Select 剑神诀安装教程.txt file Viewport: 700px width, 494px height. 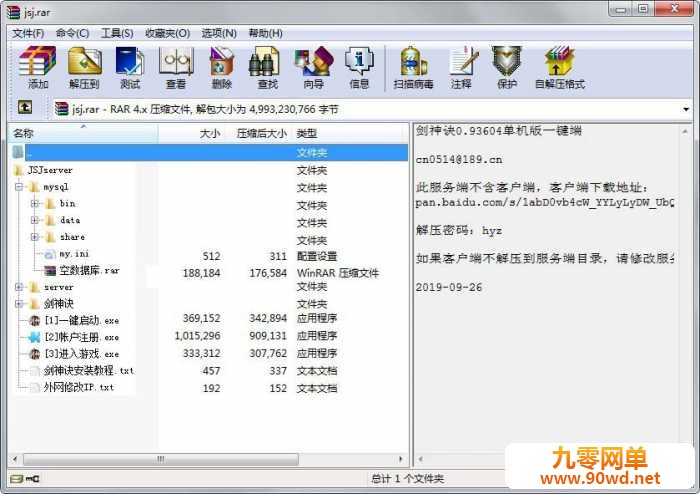pos(82,370)
